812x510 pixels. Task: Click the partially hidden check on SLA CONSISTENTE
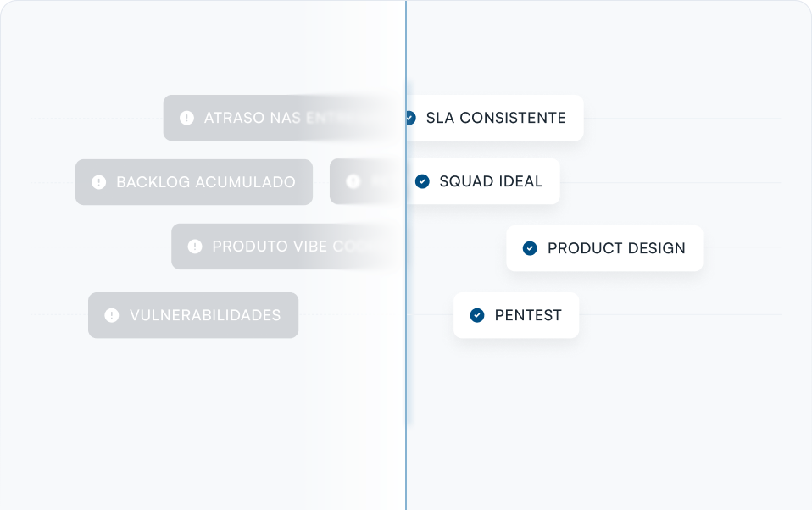click(411, 118)
